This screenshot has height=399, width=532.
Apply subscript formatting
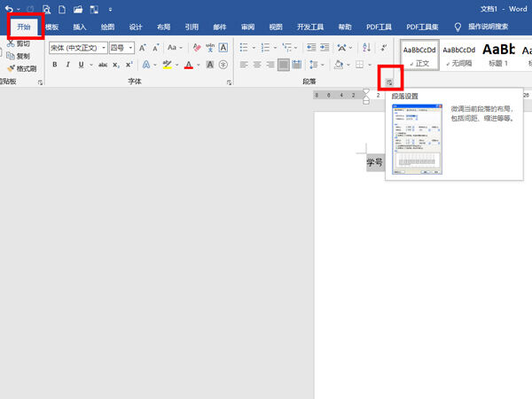click(x=116, y=65)
